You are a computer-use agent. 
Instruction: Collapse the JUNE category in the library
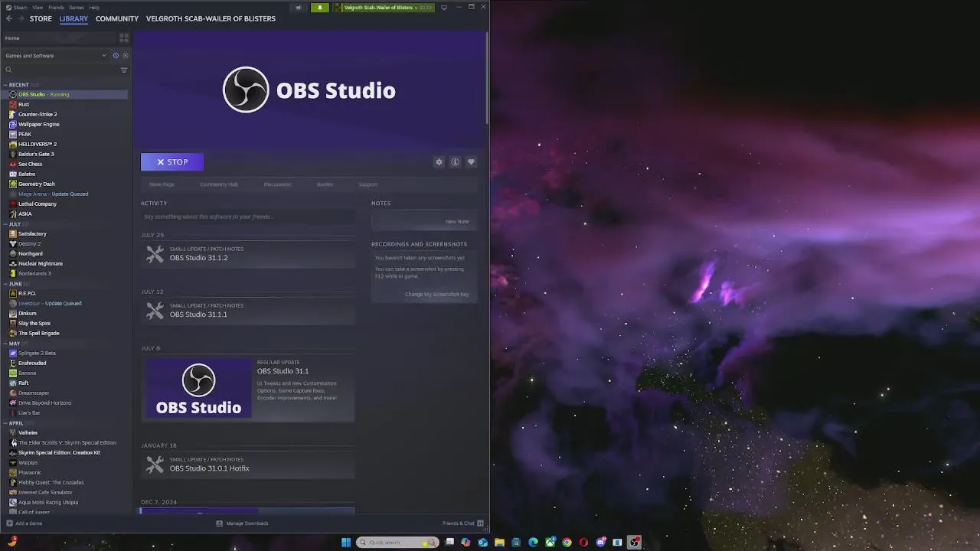point(5,284)
